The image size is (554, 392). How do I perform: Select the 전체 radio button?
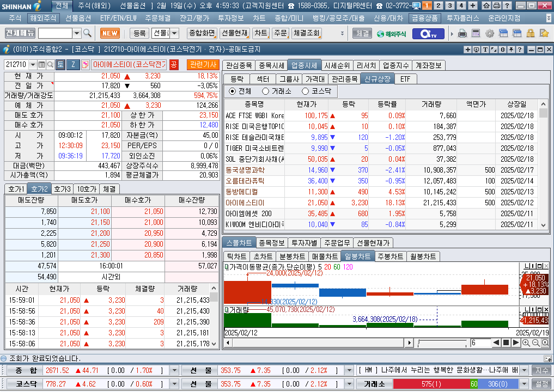click(x=232, y=91)
